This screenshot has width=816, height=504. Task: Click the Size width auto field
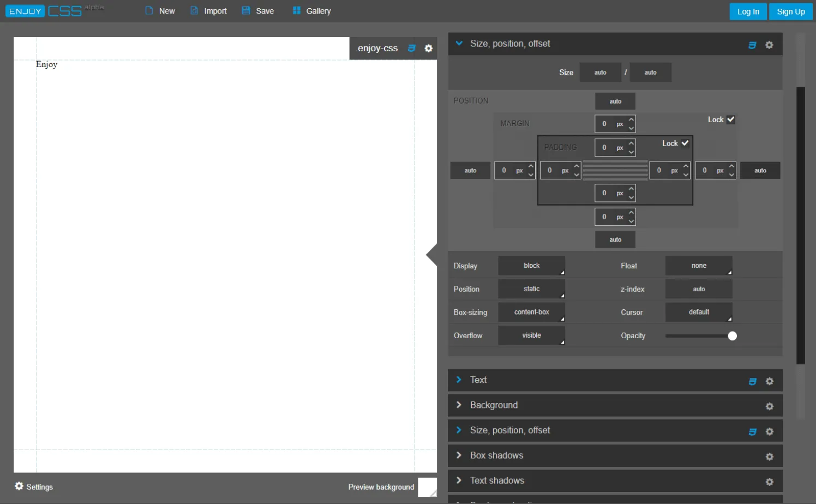click(600, 72)
